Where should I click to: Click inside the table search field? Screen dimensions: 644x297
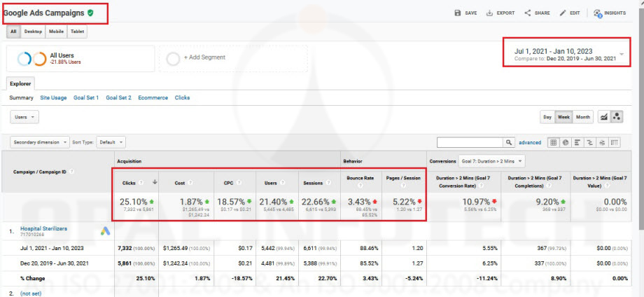point(470,142)
